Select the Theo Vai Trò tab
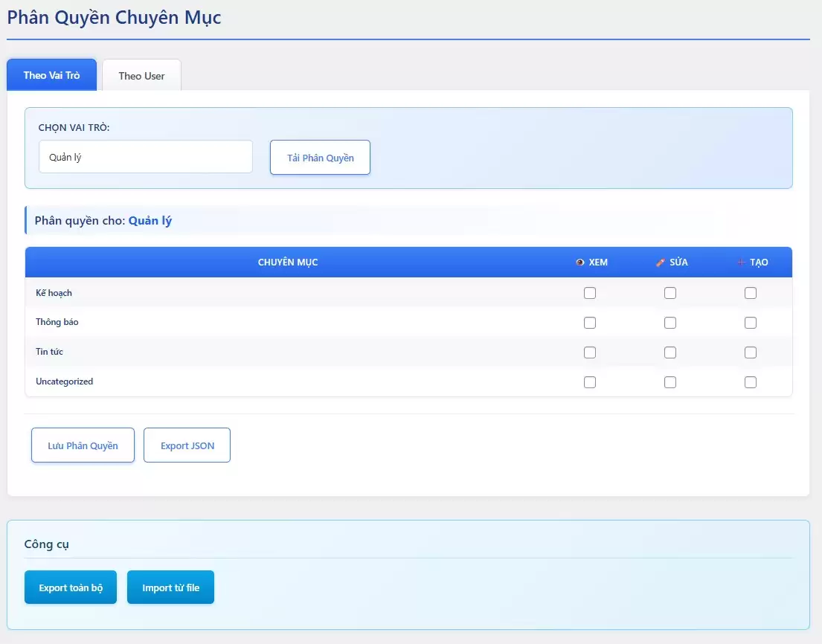The image size is (822, 644). tap(51, 75)
